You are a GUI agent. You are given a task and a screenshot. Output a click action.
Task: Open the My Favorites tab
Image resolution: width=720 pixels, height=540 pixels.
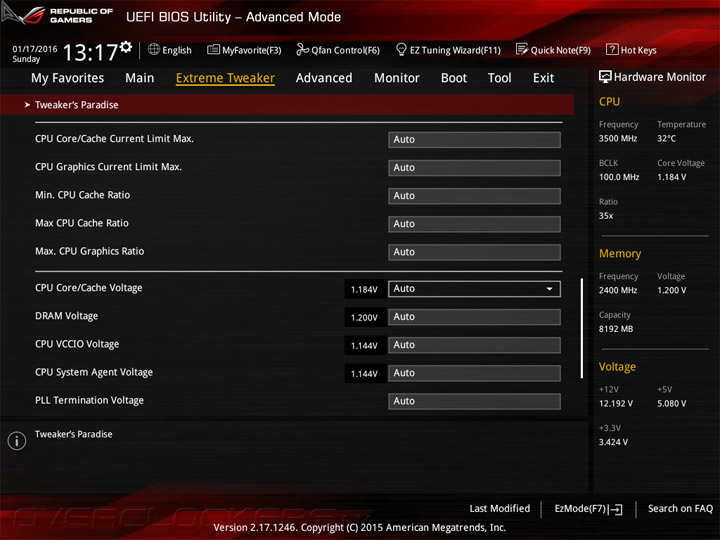68,78
